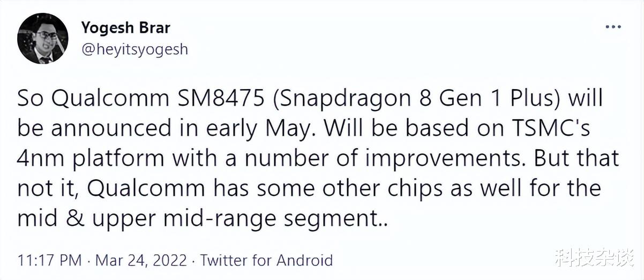Click the 科技杂谈 watermark text
Screen dimensions: 644x280
pos(593,259)
